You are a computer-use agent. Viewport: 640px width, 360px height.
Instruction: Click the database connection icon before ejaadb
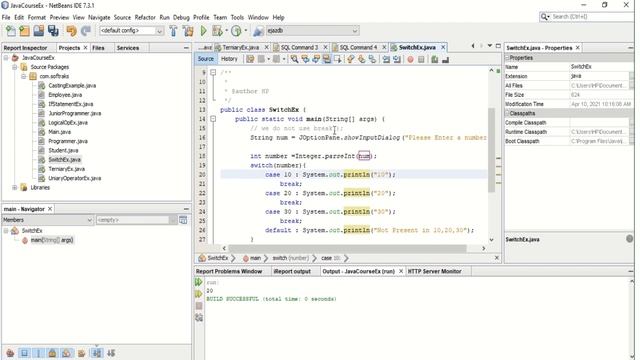(x=258, y=31)
